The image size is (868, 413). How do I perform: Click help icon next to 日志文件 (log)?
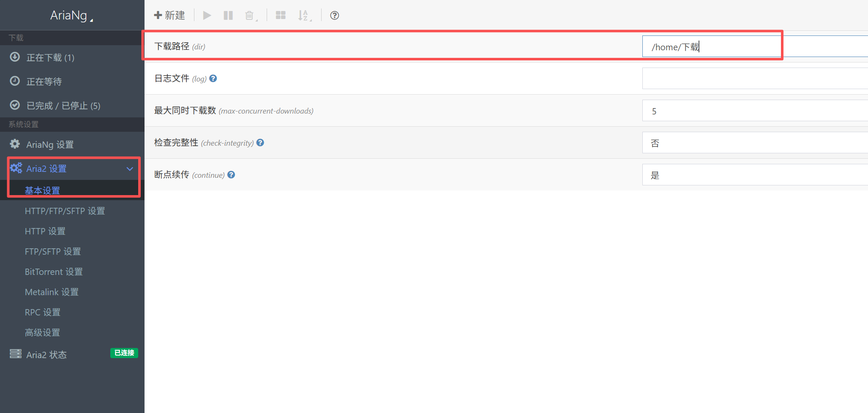pyautogui.click(x=213, y=79)
